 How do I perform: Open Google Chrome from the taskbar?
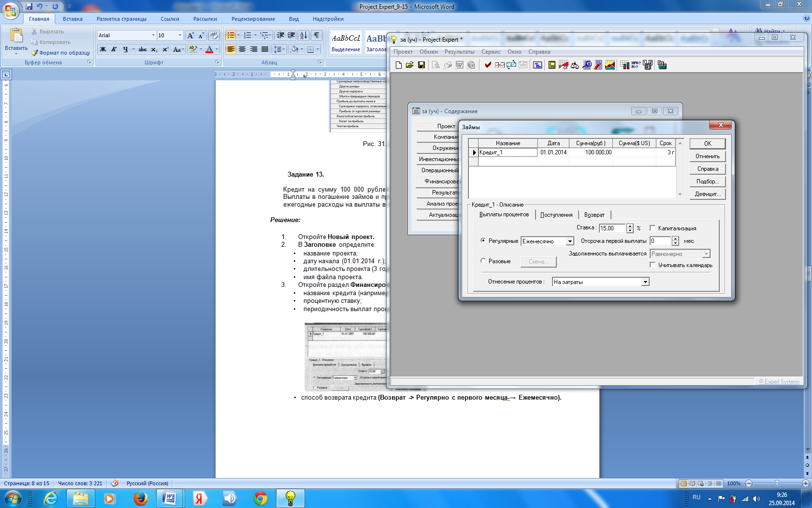point(261,498)
